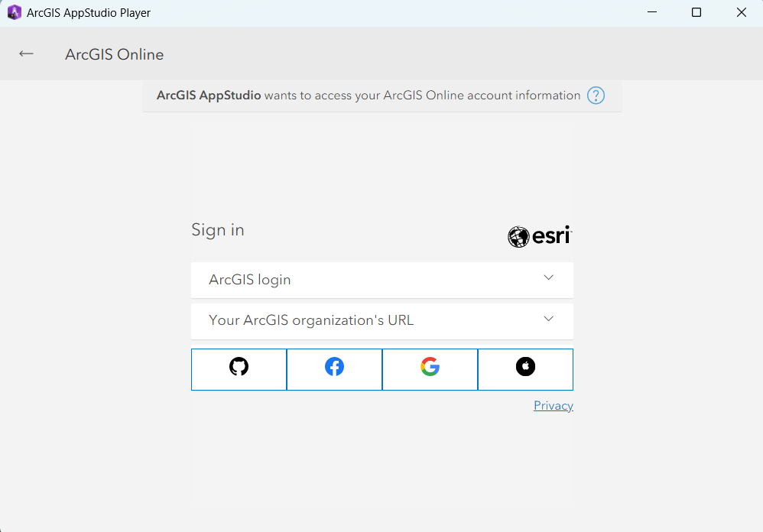Viewport: 763px width, 532px height.
Task: Expand the ArcGIS login section
Action: (x=382, y=280)
